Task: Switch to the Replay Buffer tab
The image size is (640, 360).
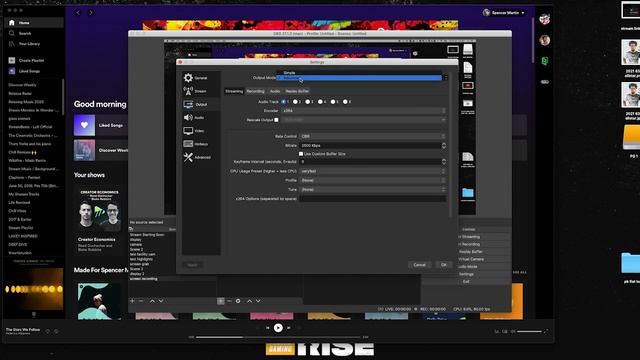Action: point(297,91)
